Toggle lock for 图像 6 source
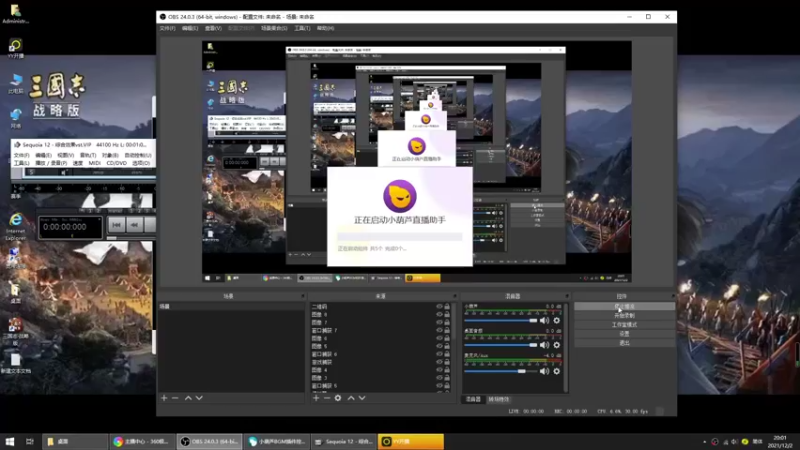 (447, 338)
